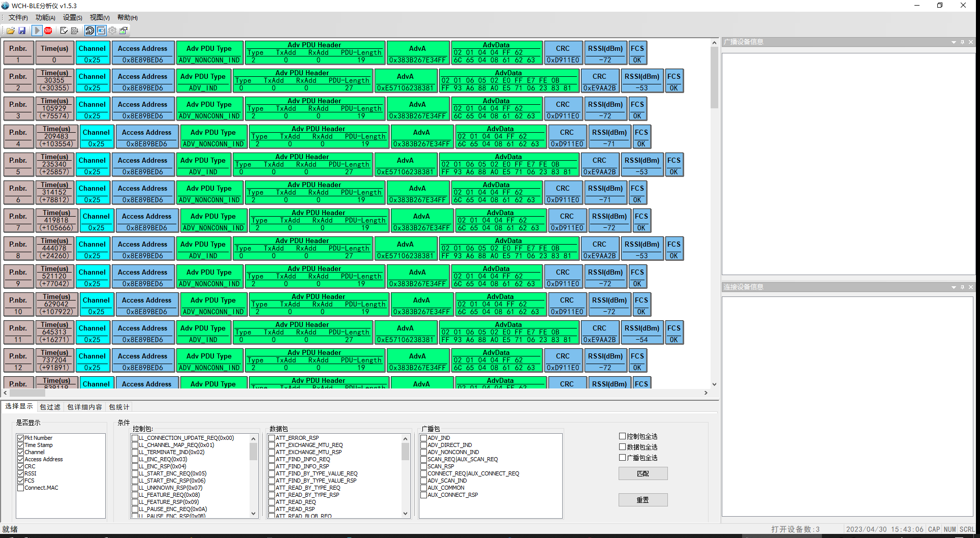Open the packet filter brush icon
The image size is (980, 538).
tap(124, 31)
